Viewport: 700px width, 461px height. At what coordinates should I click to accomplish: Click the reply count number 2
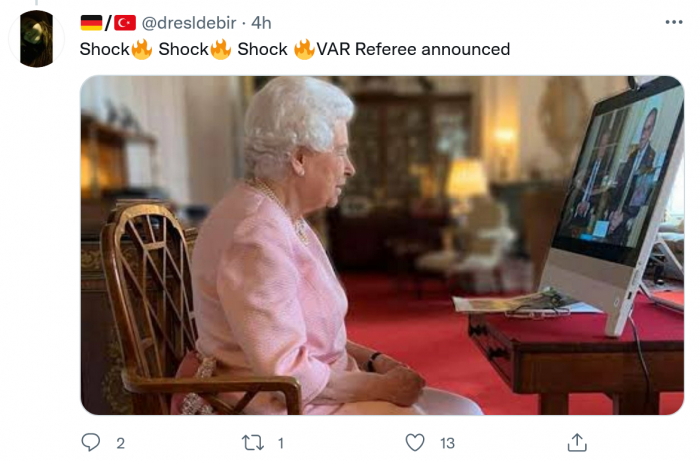tap(121, 443)
